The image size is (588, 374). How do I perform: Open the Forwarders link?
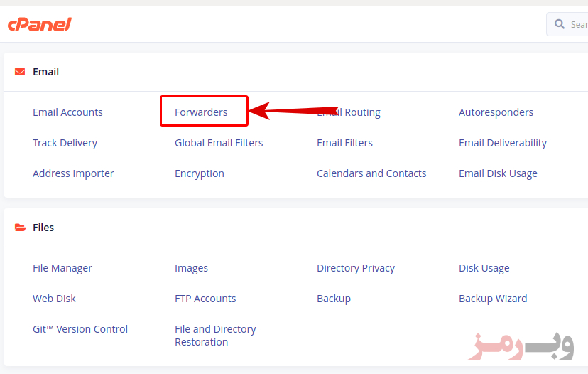(201, 112)
